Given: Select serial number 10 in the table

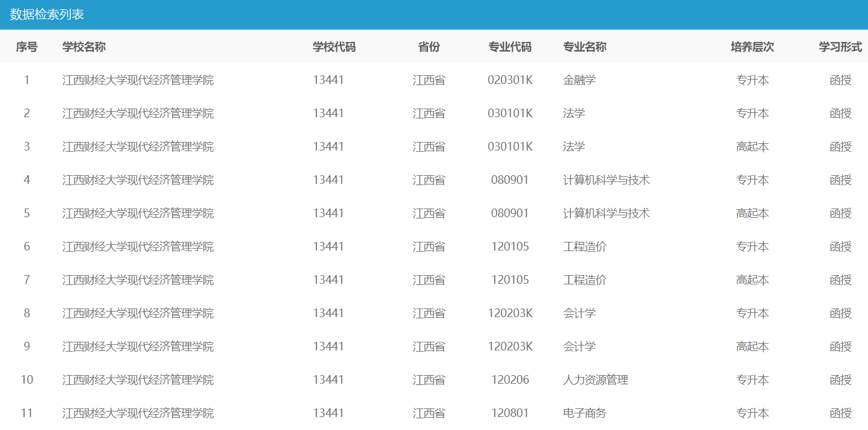Looking at the screenshot, I should pos(27,380).
